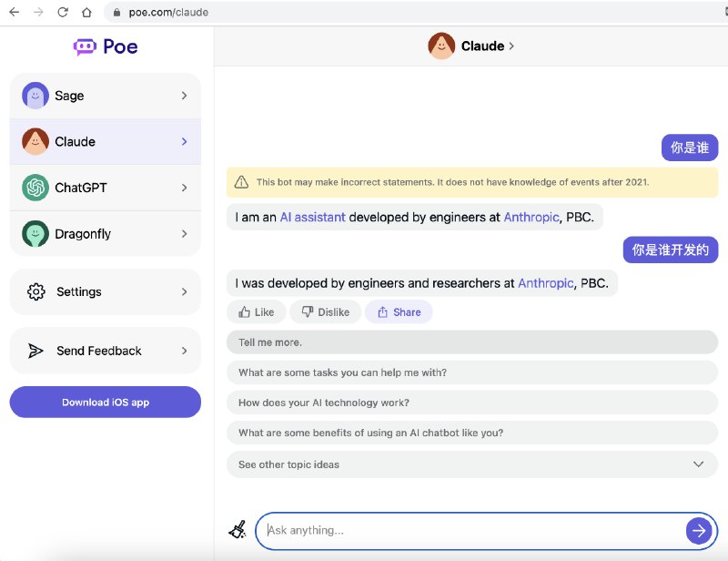The image size is (728, 561).
Task: Click the Download iOS app button
Action: click(x=106, y=402)
